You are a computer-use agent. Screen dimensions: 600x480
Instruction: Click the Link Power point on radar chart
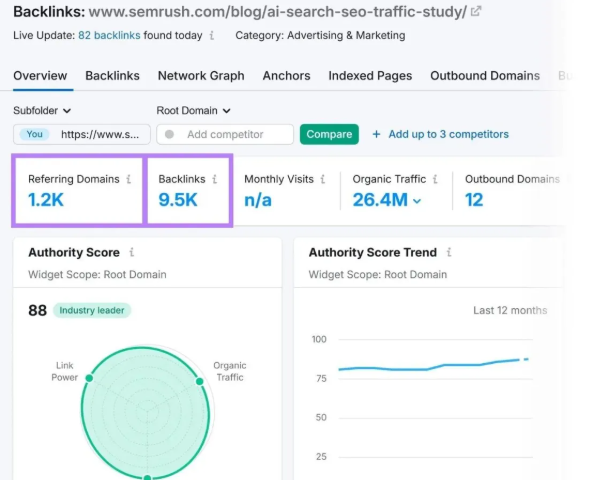[89, 378]
